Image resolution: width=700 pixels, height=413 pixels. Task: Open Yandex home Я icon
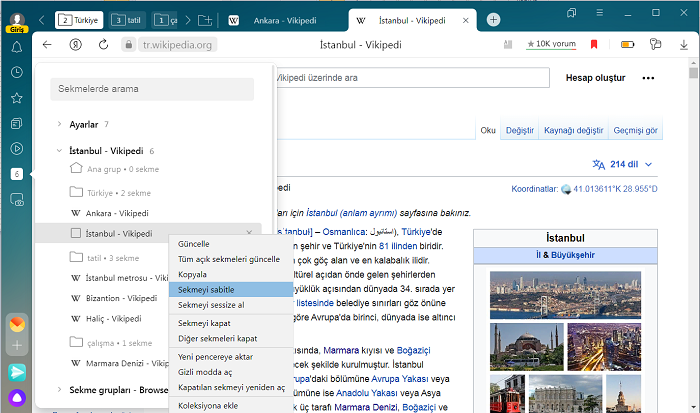[75, 45]
